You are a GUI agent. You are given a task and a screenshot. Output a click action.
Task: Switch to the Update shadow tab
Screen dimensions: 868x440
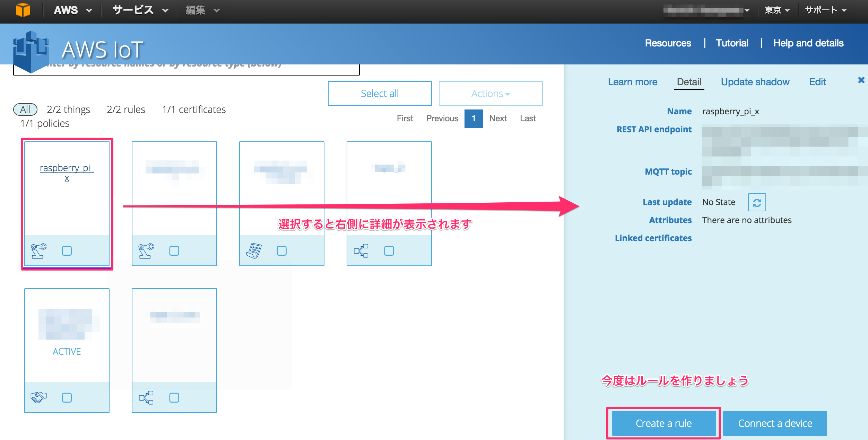pyautogui.click(x=755, y=82)
